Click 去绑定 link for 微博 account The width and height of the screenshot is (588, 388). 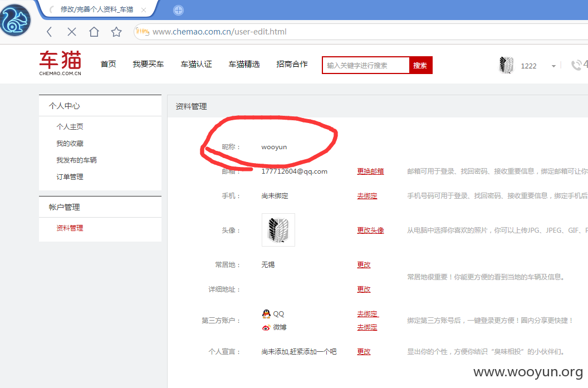click(x=367, y=327)
